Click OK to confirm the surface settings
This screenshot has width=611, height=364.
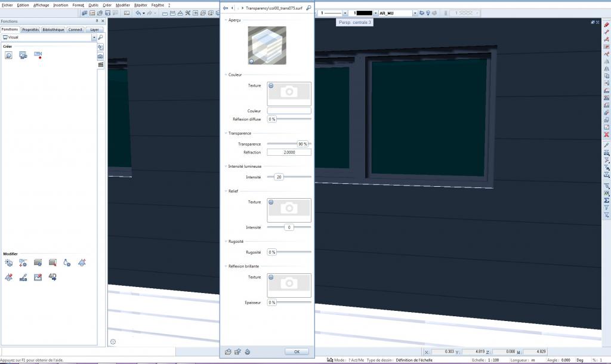(297, 352)
